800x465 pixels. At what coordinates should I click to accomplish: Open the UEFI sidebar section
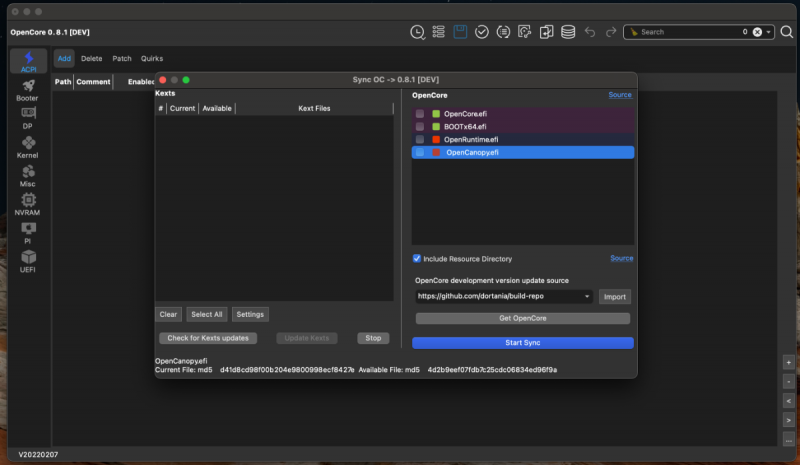click(x=28, y=261)
